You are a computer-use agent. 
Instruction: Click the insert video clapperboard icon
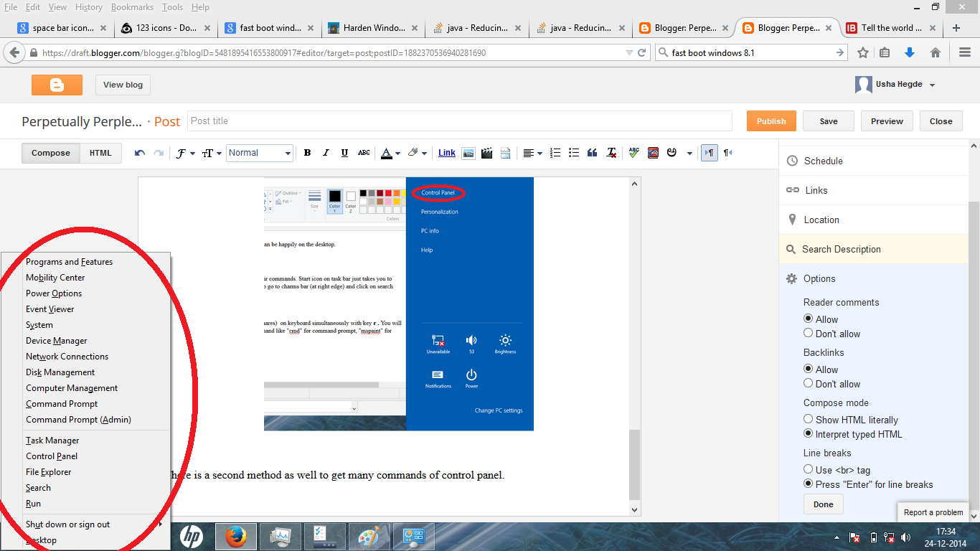click(486, 153)
